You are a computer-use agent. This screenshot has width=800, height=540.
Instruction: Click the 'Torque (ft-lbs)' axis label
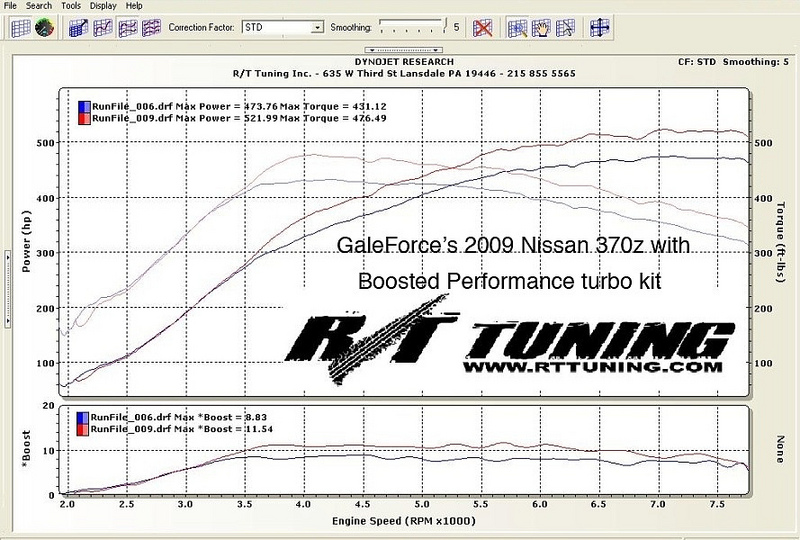780,241
